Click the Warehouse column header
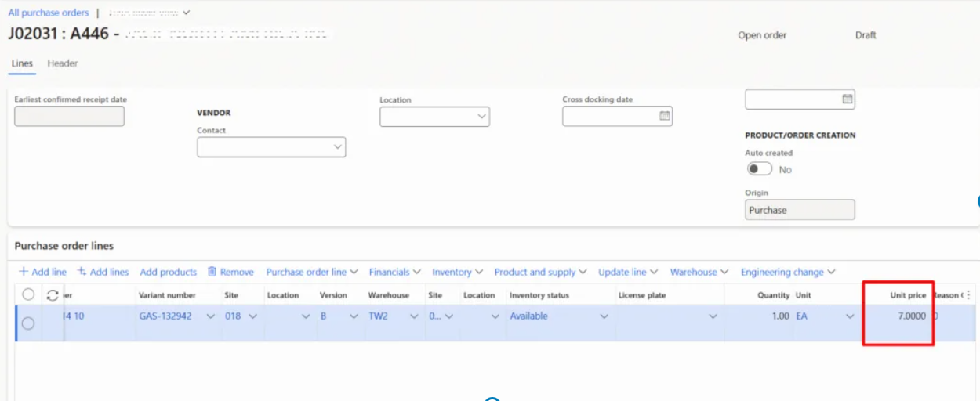This screenshot has width=980, height=401. coord(389,295)
